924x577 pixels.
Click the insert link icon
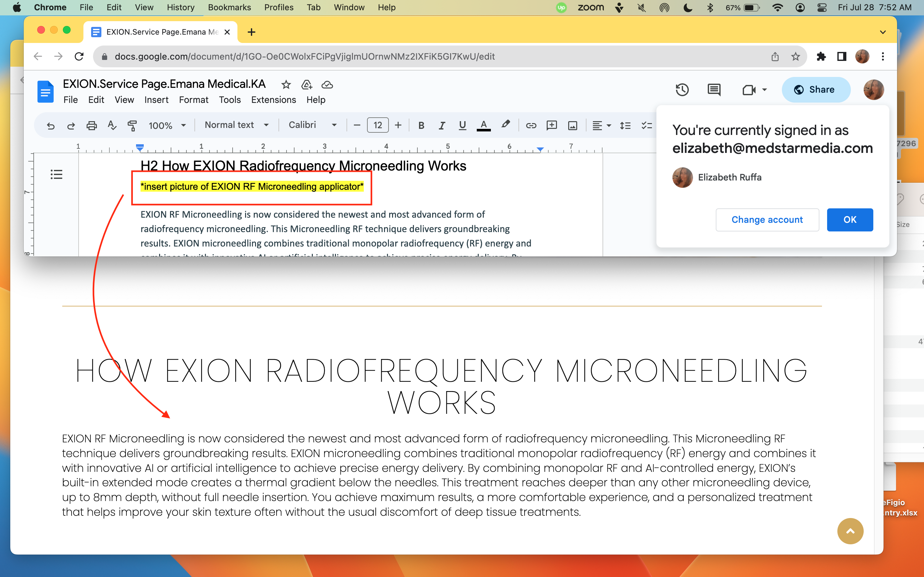[x=531, y=125]
